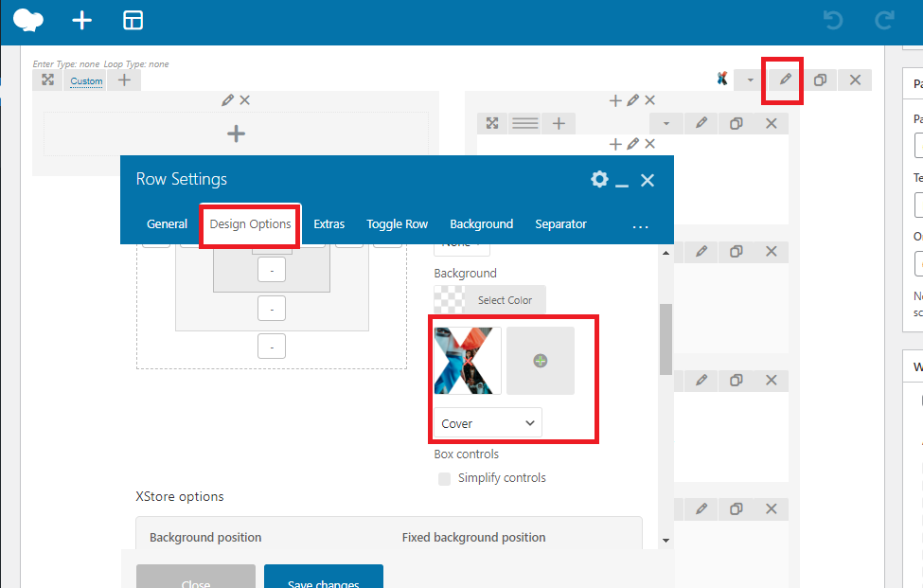Enable the Simplify controls checkbox

pyautogui.click(x=444, y=478)
